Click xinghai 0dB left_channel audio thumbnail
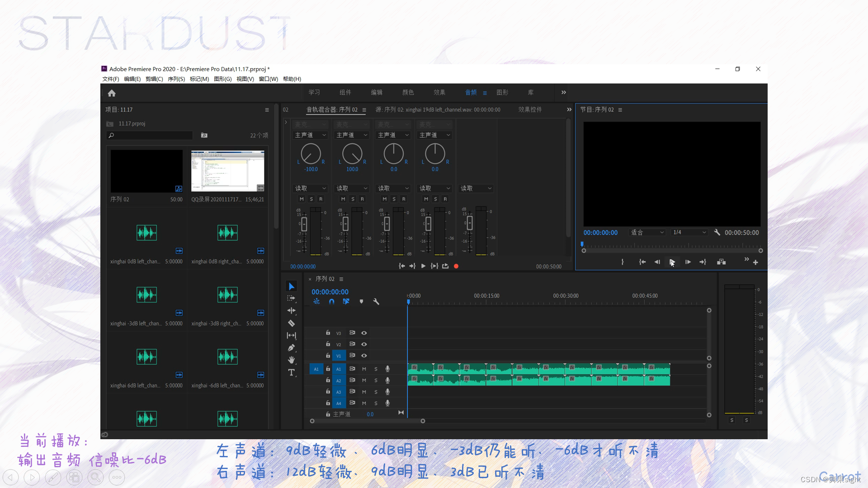The width and height of the screenshot is (868, 488). pyautogui.click(x=146, y=233)
